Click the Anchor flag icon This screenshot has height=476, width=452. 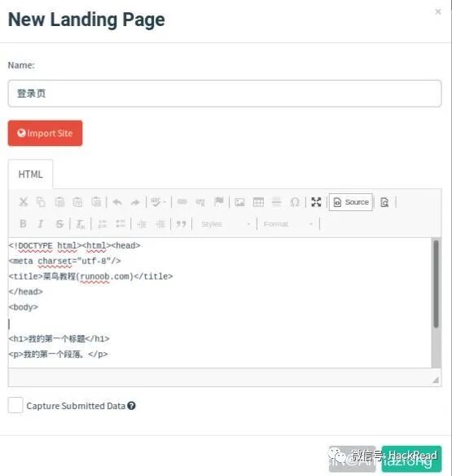[219, 201]
